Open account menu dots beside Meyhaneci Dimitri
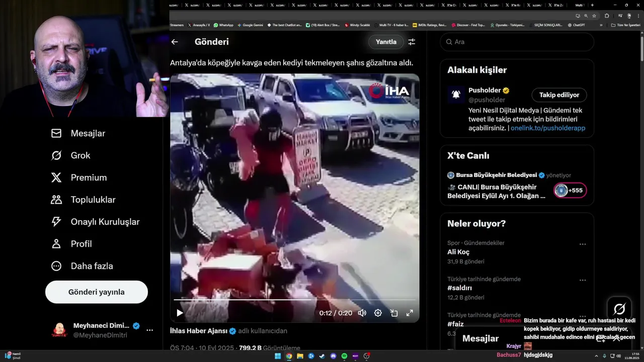 (149, 330)
